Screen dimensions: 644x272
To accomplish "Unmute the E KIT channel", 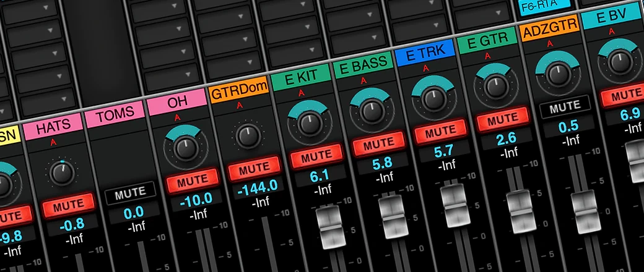I will tap(316, 155).
